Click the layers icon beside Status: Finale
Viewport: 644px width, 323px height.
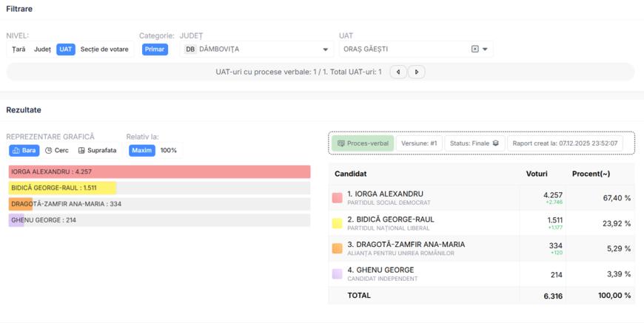tap(496, 143)
